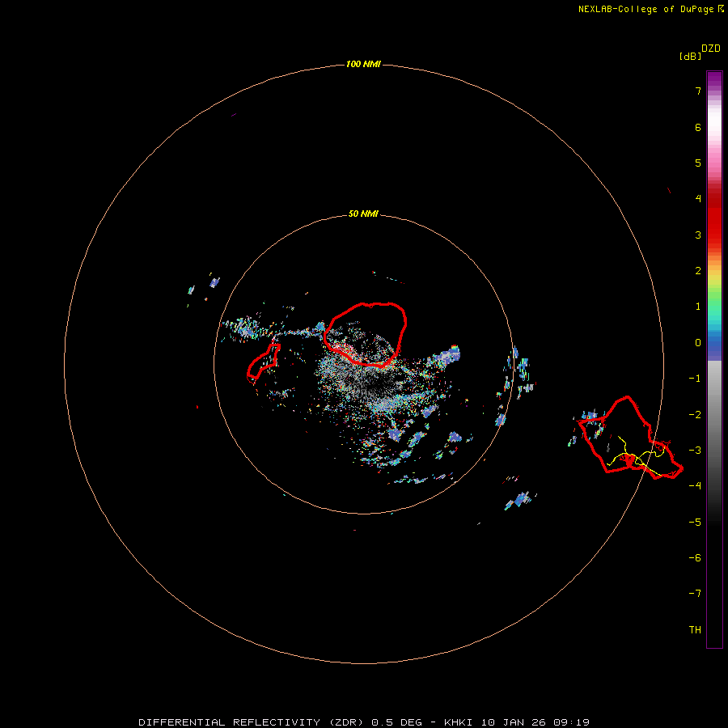Image resolution: width=728 pixels, height=728 pixels.
Task: Click the 6 value on color scale
Action: pyautogui.click(x=698, y=127)
